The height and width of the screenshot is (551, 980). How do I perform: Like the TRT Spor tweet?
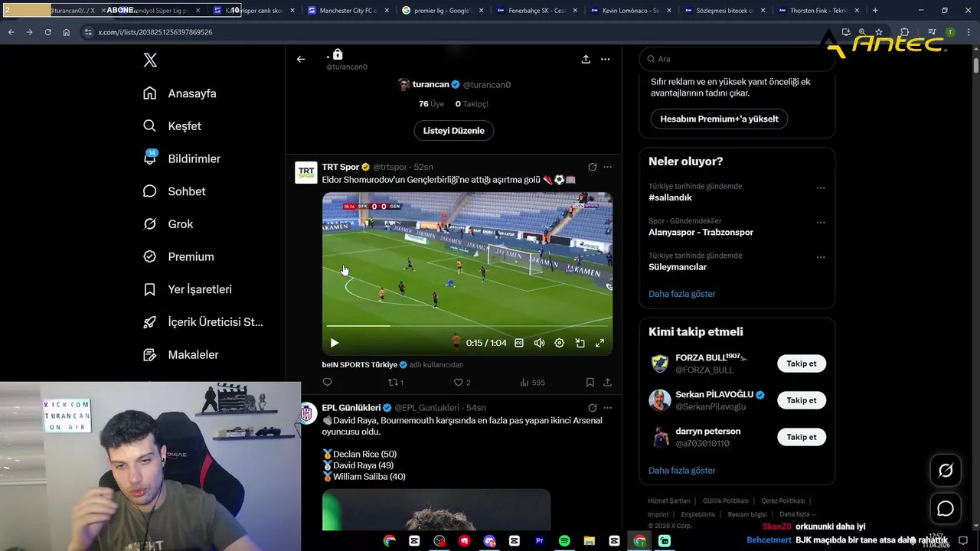tap(462, 382)
